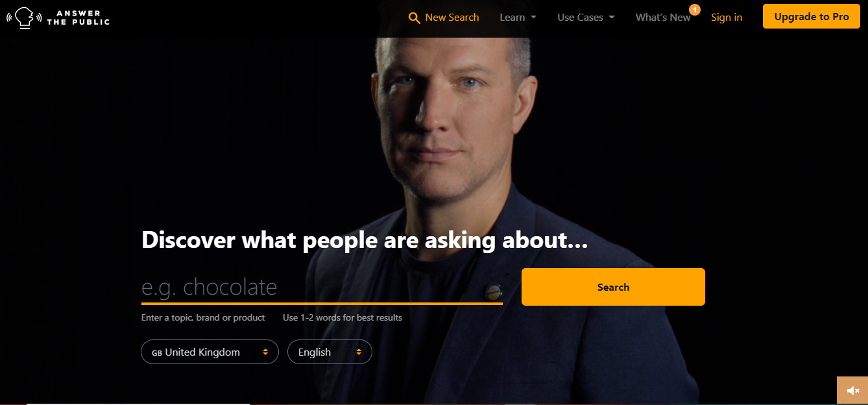Click the ANSWER THE PUBLIC wordmark text
Screen dimensions: 868x405
(78, 18)
